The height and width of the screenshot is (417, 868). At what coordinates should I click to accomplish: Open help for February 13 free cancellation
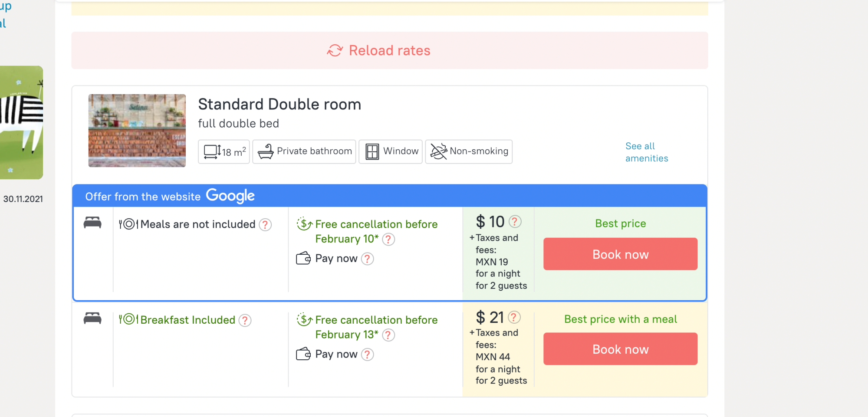pyautogui.click(x=388, y=335)
